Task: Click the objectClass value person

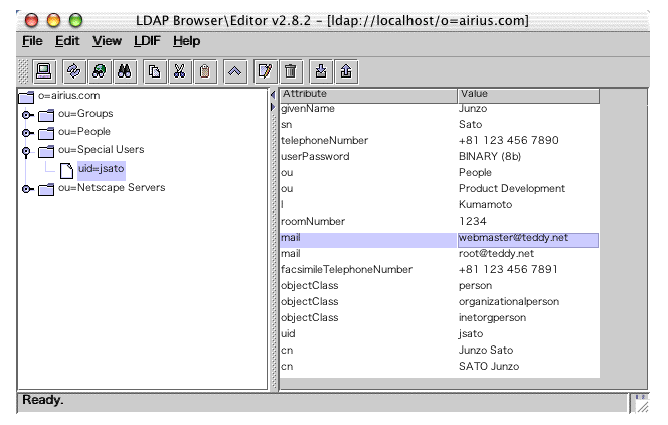Action: (475, 286)
